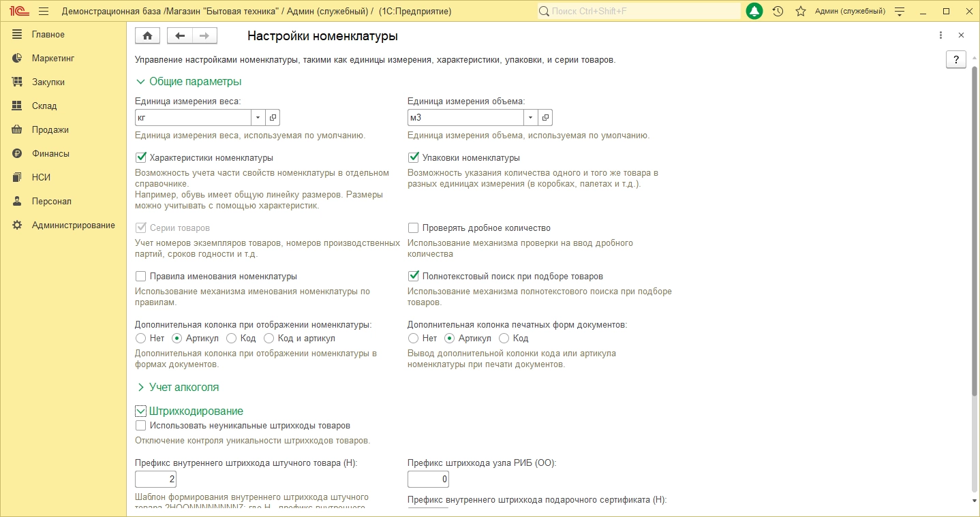This screenshot has width=980, height=517.
Task: Navigate forward with the right arrow
Action: (204, 36)
